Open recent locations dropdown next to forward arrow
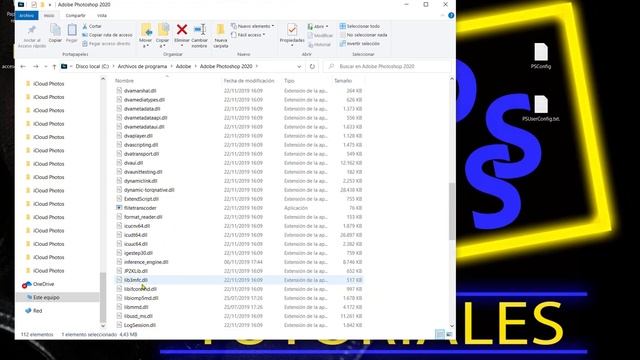This screenshot has width=640, height=360. (x=46, y=66)
